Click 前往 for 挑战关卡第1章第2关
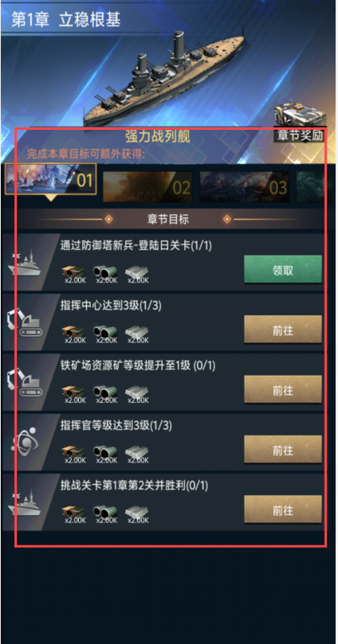Image resolution: width=338 pixels, height=644 pixels. tap(283, 509)
